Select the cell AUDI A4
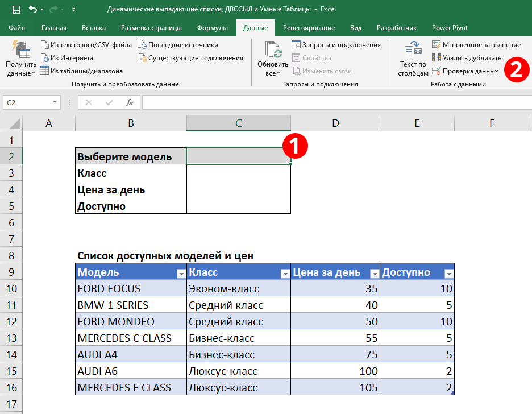This screenshot has height=414, width=532. (131, 355)
